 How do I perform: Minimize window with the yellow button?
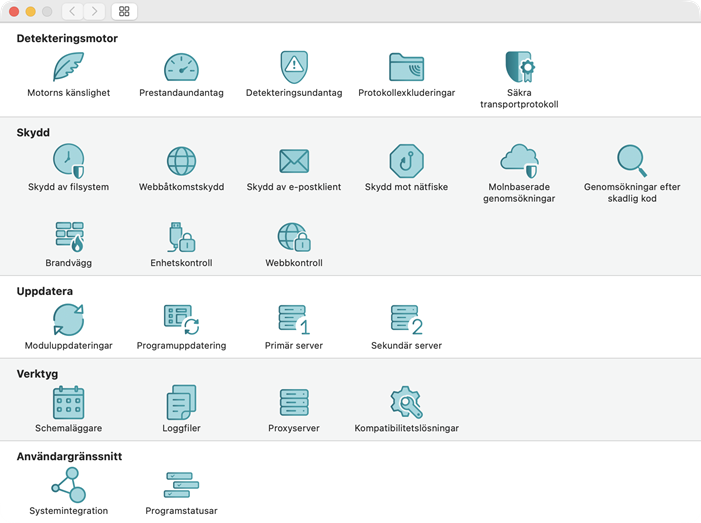30,11
